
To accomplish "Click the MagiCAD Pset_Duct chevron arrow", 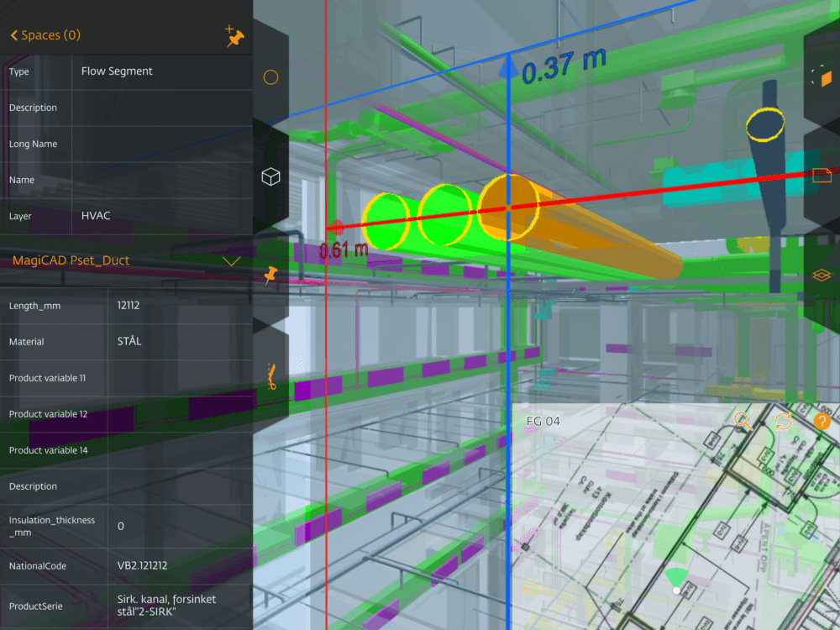I will 232,261.
